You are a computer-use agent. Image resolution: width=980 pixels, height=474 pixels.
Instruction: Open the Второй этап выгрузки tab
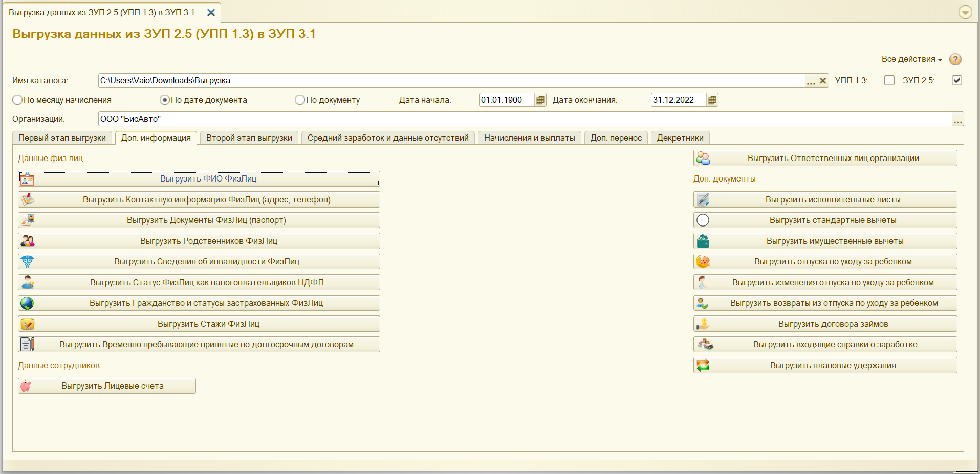pyautogui.click(x=249, y=138)
